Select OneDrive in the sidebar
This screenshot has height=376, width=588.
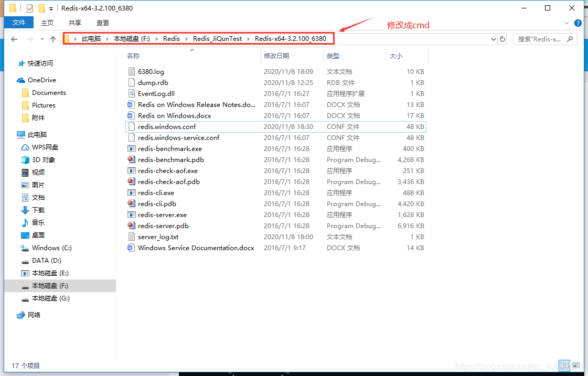pos(41,80)
